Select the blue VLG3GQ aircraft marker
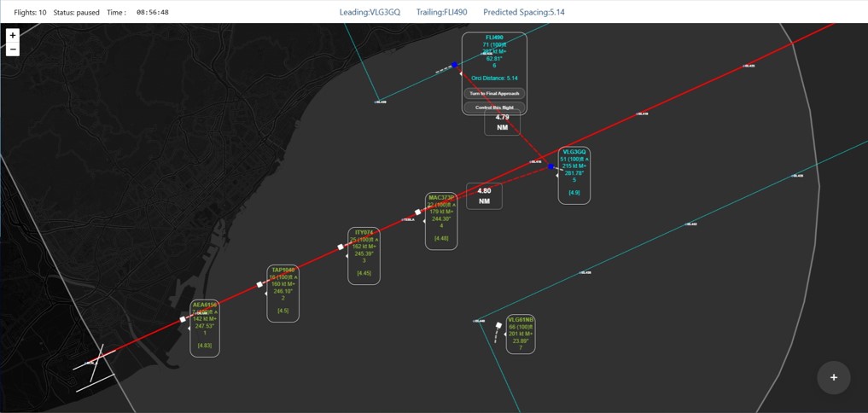 click(551, 167)
